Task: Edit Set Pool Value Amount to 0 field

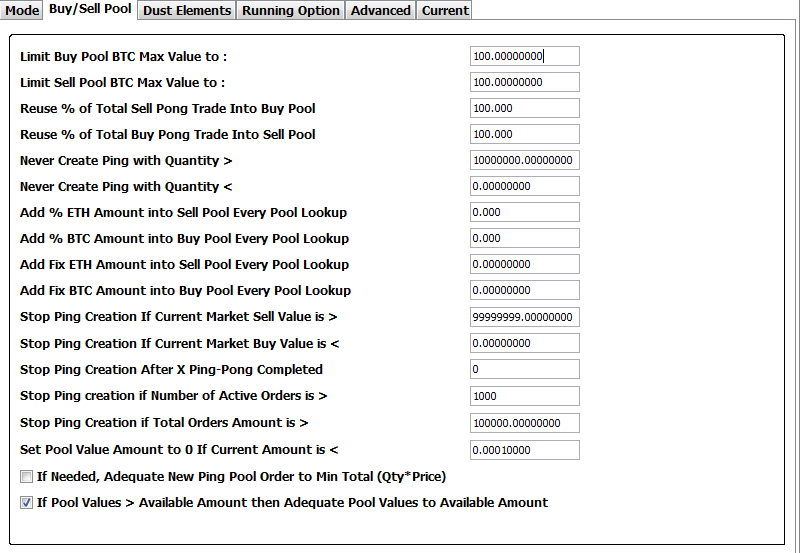Action: tap(524, 450)
